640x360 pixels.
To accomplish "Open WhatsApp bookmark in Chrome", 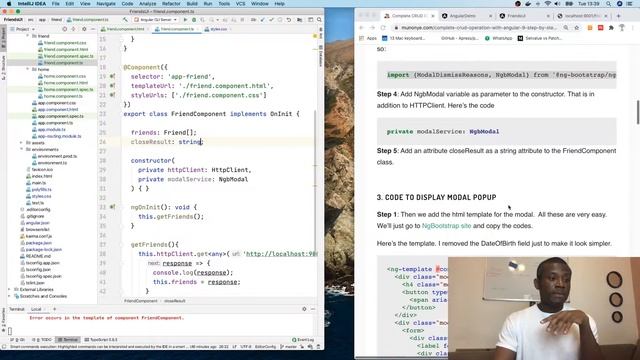I will click(x=498, y=38).
